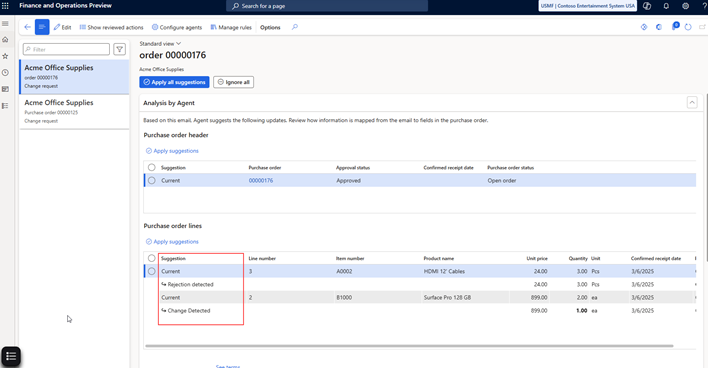Viewport: 708px width, 368px height.
Task: Open Copilot icon in top bar
Action: tap(647, 6)
